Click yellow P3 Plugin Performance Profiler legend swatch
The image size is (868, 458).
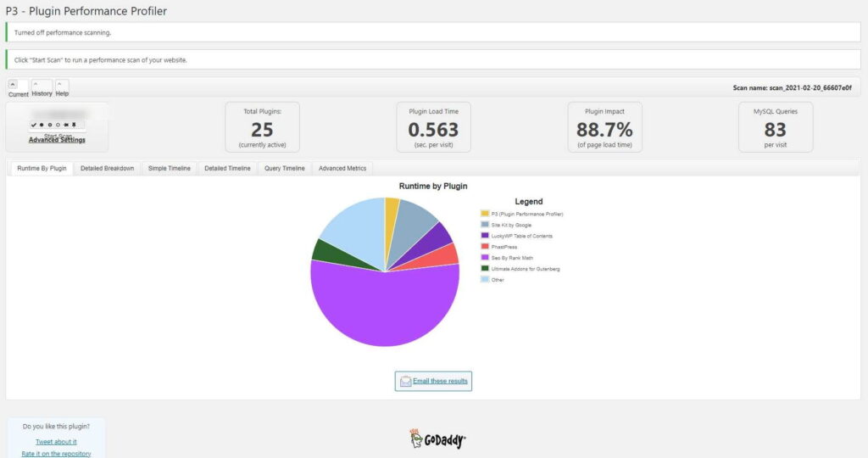click(485, 213)
